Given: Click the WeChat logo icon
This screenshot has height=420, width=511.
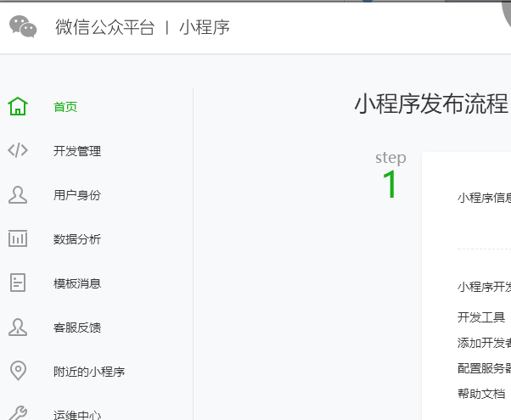Looking at the screenshot, I should tap(23, 27).
